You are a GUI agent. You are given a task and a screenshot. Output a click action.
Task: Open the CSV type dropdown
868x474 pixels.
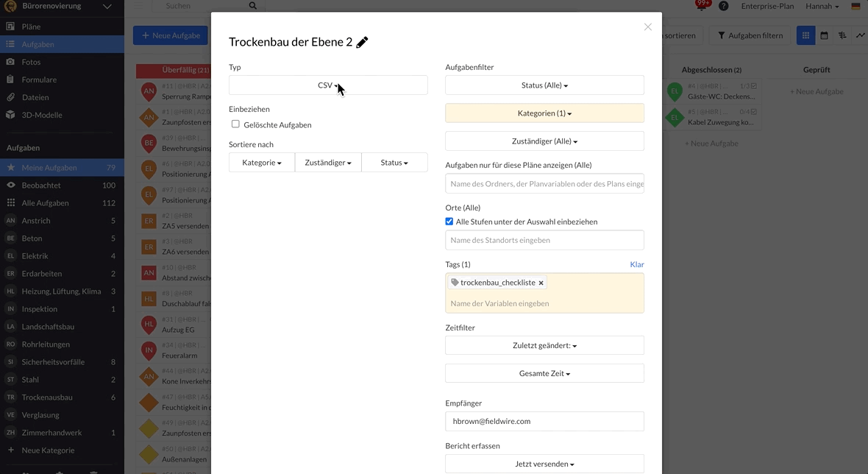(328, 85)
